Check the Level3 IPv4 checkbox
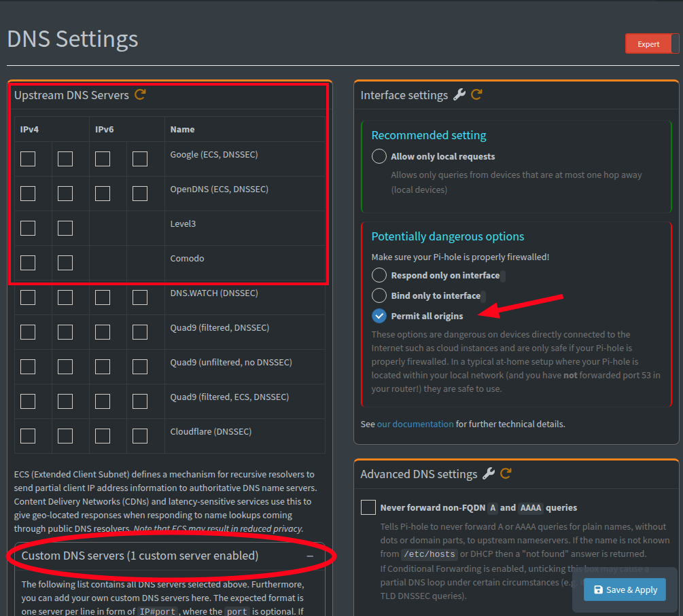This screenshot has width=683, height=616. [27, 228]
